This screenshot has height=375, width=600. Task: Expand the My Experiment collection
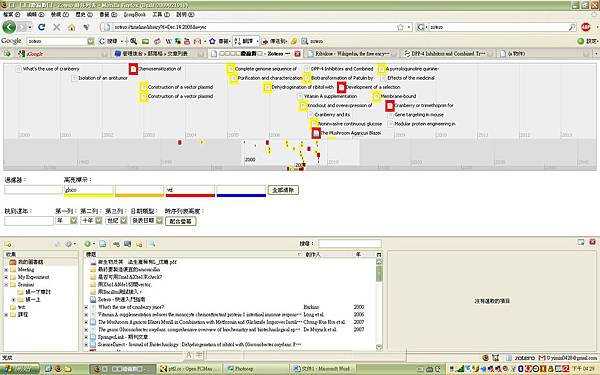click(x=6, y=277)
